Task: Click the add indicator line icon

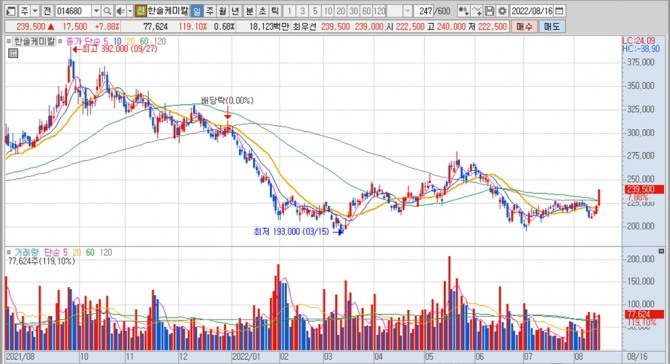Action: [x=476, y=11]
